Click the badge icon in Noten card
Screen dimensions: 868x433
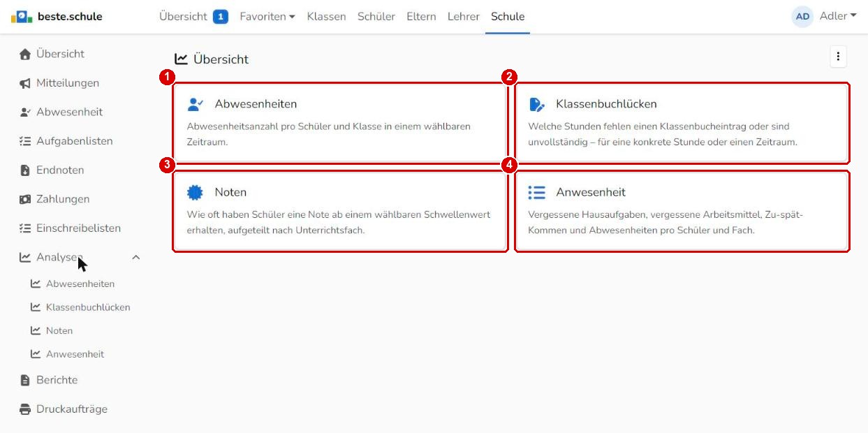195,192
